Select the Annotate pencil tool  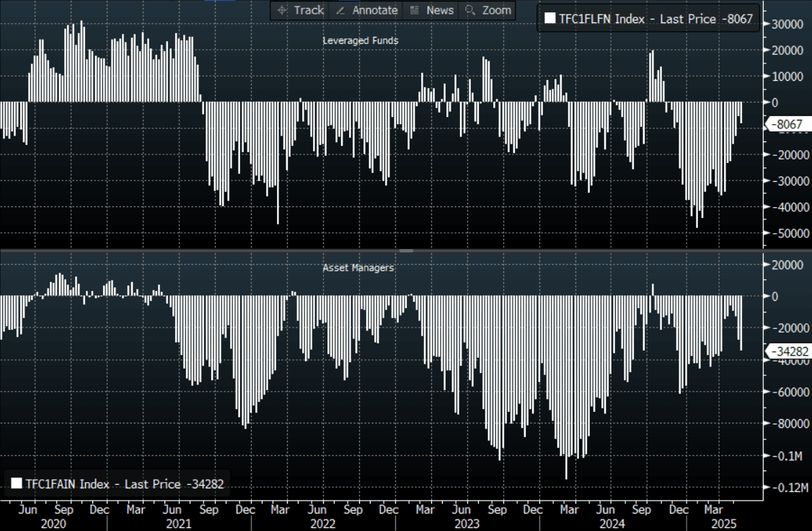[366, 10]
